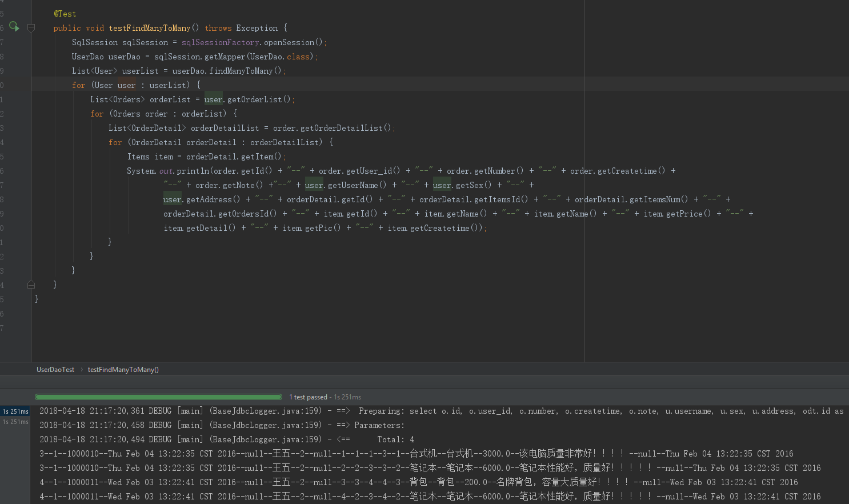This screenshot has height=504, width=849.
Task: Click the green run test gutter icon
Action: (14, 27)
